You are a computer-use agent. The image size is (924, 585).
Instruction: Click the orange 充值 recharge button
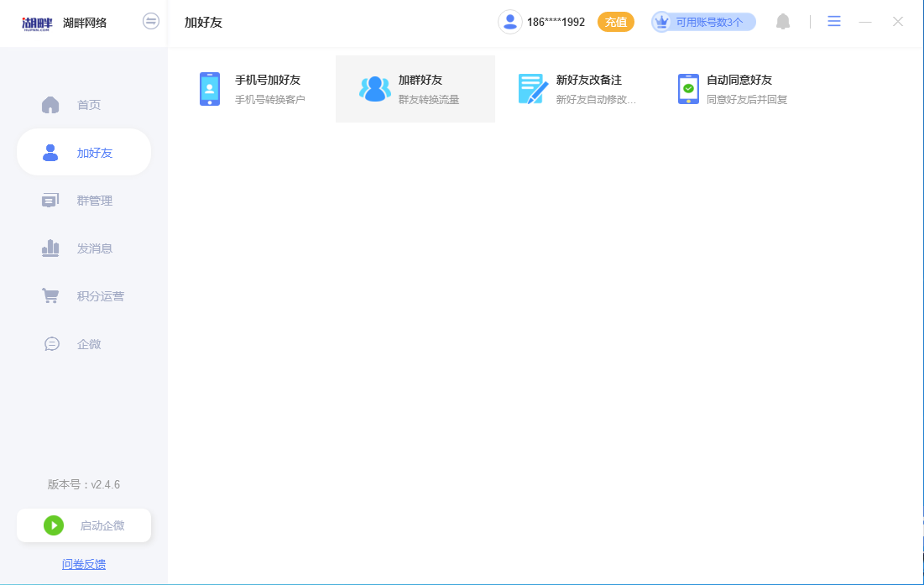[x=616, y=21]
